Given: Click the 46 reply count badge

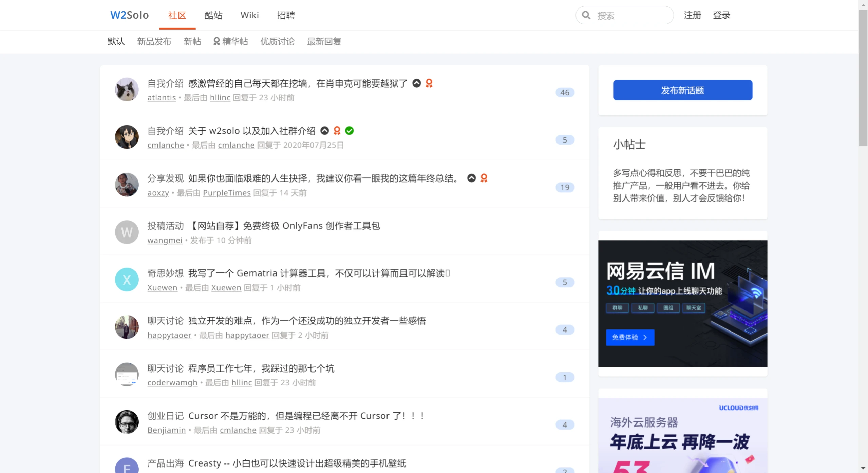Looking at the screenshot, I should (565, 92).
